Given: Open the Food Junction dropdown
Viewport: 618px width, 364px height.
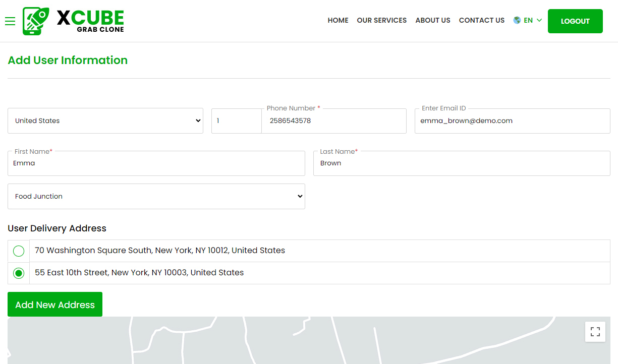Looking at the screenshot, I should click(156, 196).
